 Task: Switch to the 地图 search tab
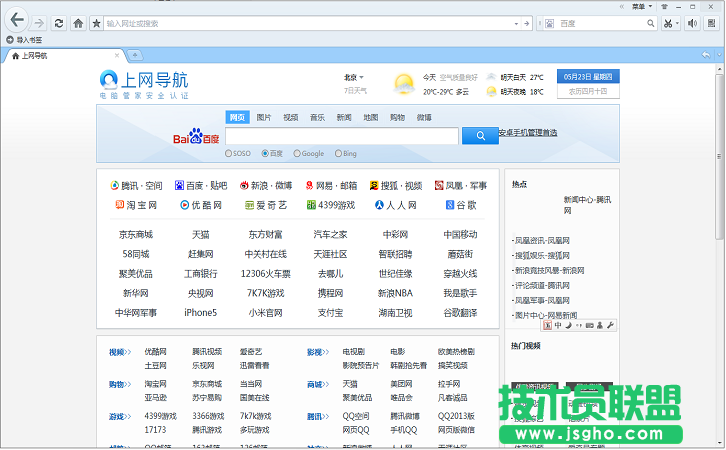(x=371, y=118)
